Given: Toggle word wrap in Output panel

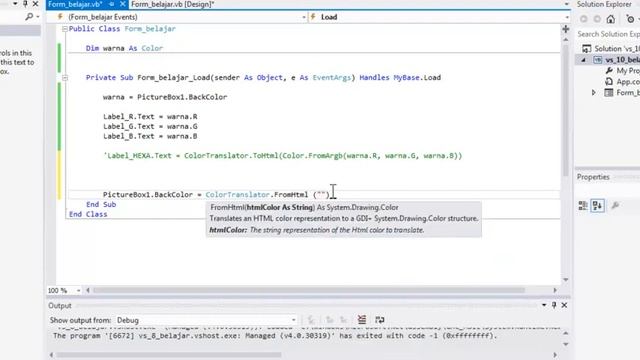Looking at the screenshot, I should [x=380, y=320].
